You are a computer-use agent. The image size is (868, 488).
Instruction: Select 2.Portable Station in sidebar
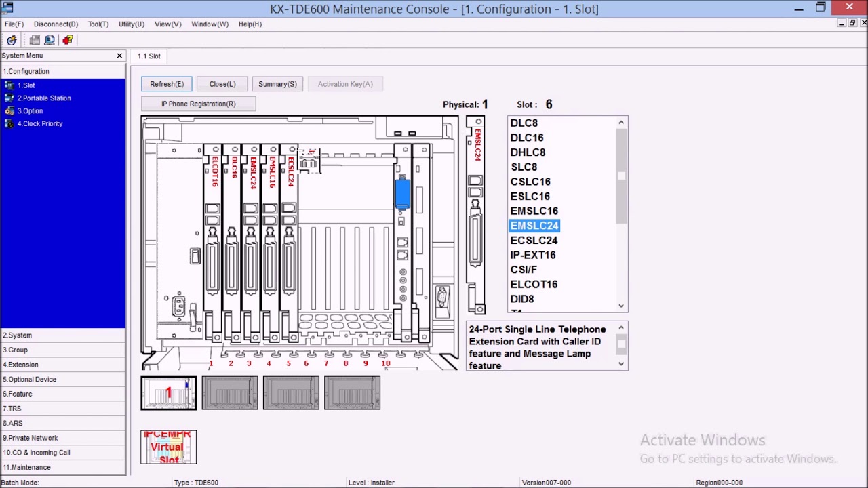coord(44,98)
